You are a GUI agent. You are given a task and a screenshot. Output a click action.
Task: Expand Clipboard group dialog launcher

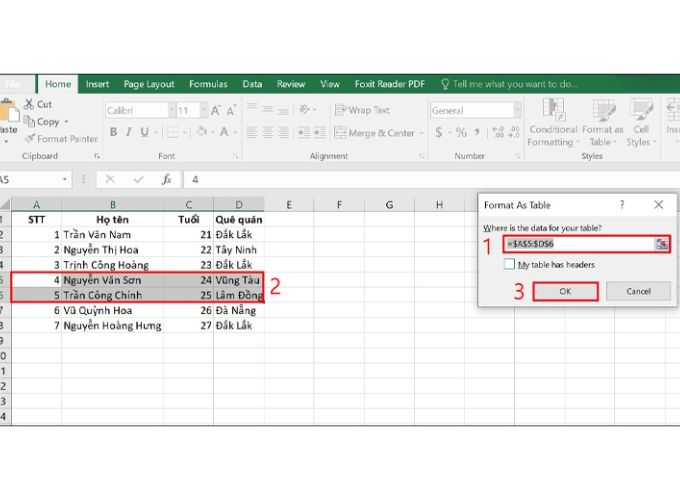coord(97,156)
